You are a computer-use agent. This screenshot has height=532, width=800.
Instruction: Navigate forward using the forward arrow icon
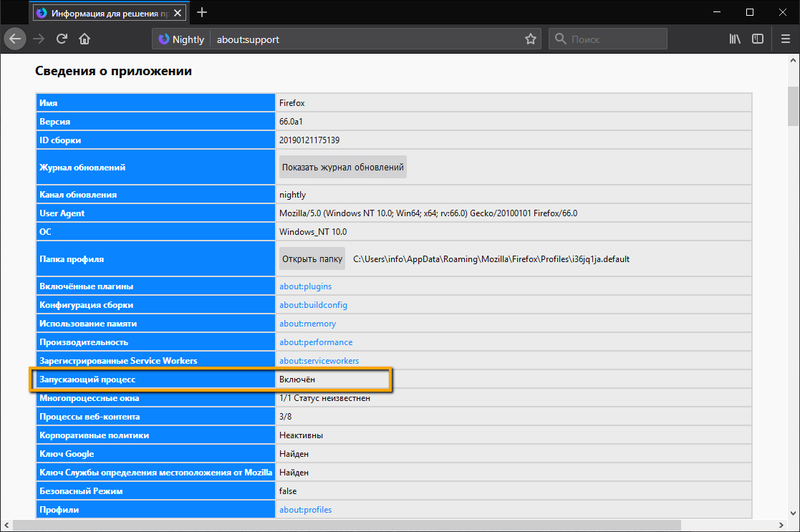click(x=38, y=39)
